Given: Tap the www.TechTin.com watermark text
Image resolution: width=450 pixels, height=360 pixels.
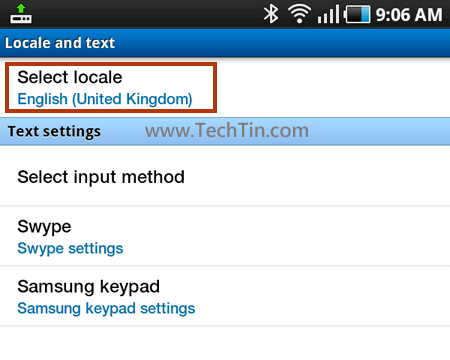Looking at the screenshot, I should coord(227,130).
